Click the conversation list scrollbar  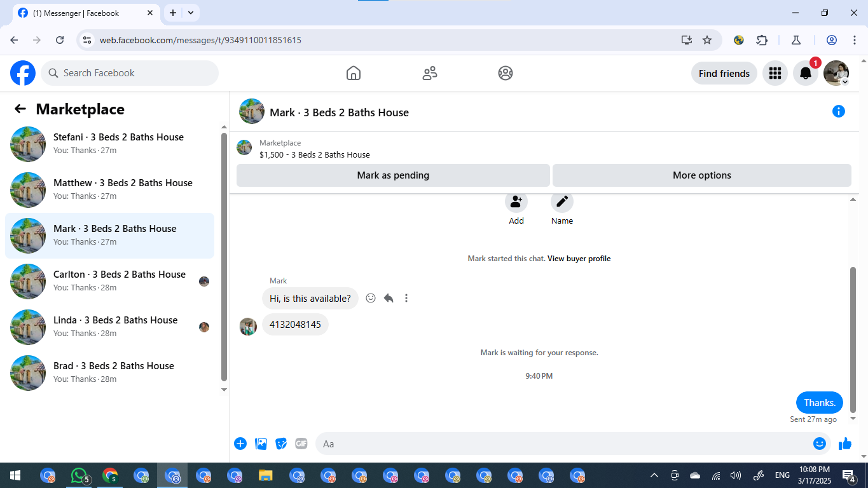(x=224, y=256)
